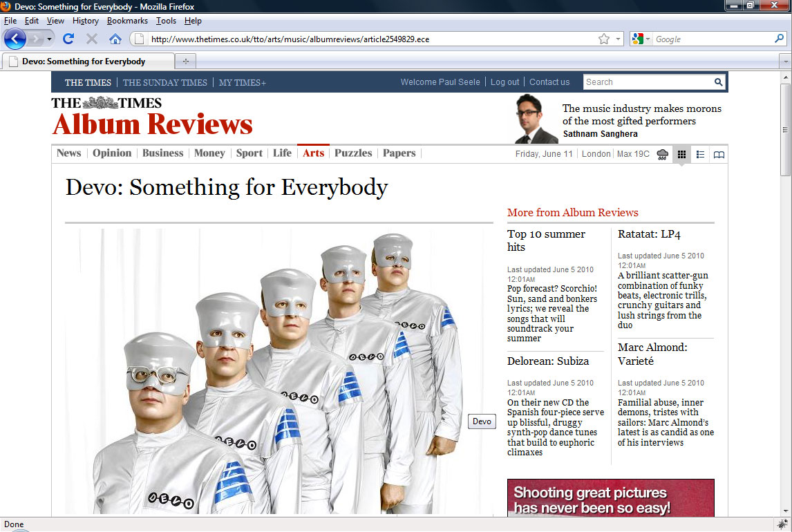Screen dimensions: 792x532
Task: Go to the Business section
Action: (162, 153)
